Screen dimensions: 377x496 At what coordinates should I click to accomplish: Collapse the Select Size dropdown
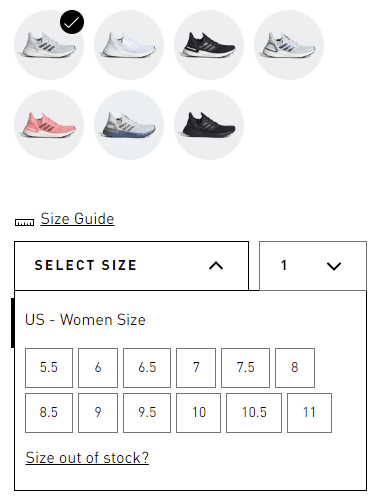tap(131, 266)
